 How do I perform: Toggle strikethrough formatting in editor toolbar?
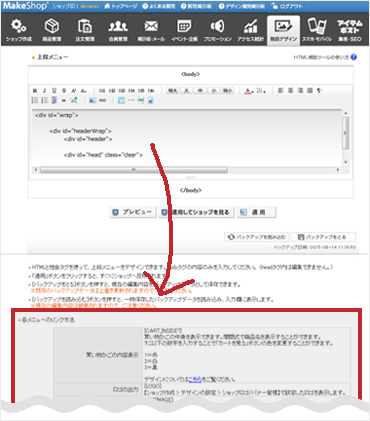coord(64,91)
